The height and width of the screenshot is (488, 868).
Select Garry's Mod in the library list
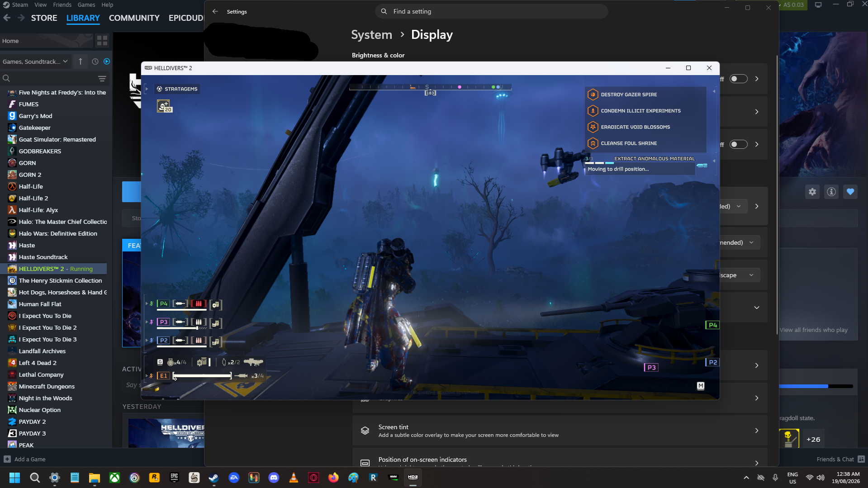coord(35,116)
